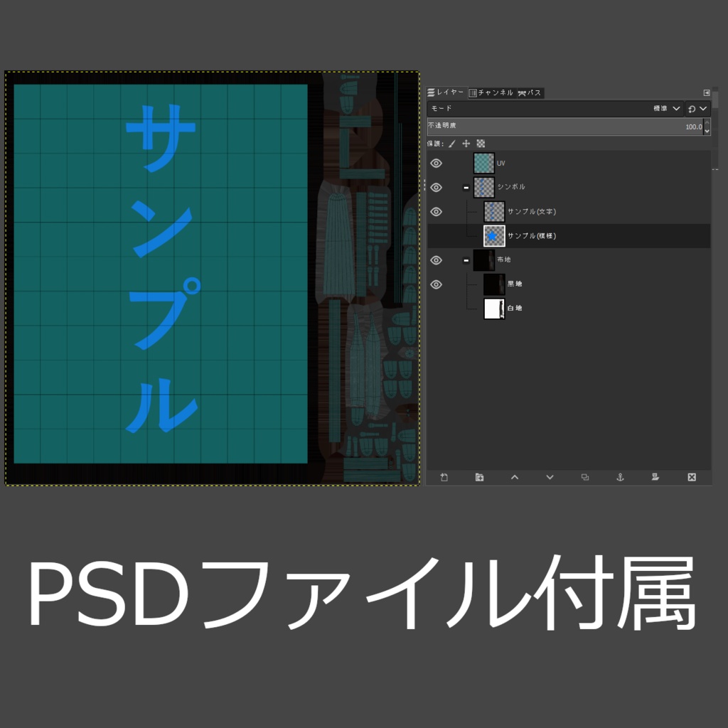
Task: Collapse the 布地 layer group
Action: point(466,260)
